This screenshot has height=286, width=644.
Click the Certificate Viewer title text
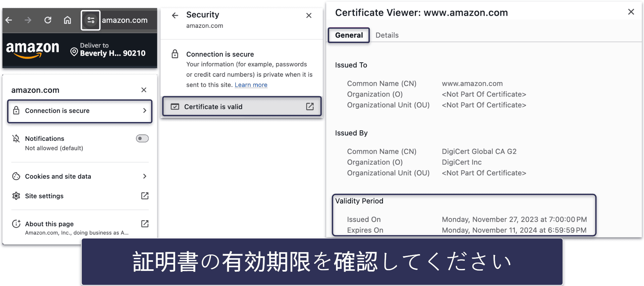pyautogui.click(x=422, y=13)
